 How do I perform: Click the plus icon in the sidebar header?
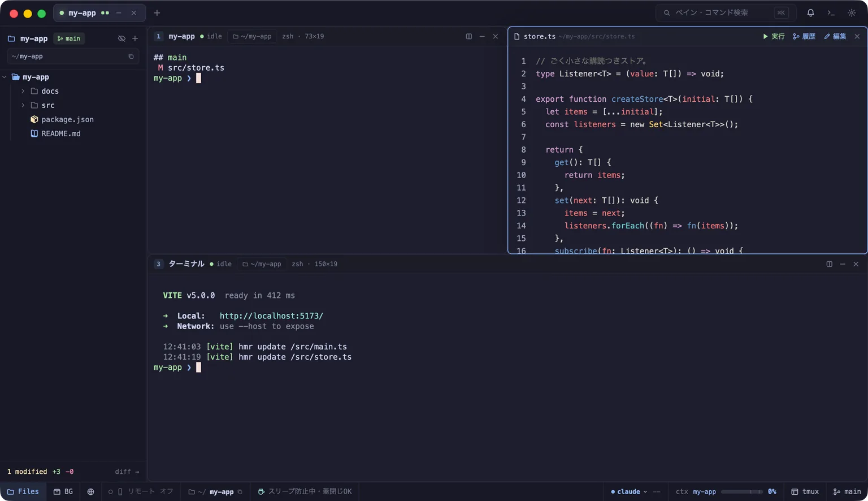pos(135,38)
